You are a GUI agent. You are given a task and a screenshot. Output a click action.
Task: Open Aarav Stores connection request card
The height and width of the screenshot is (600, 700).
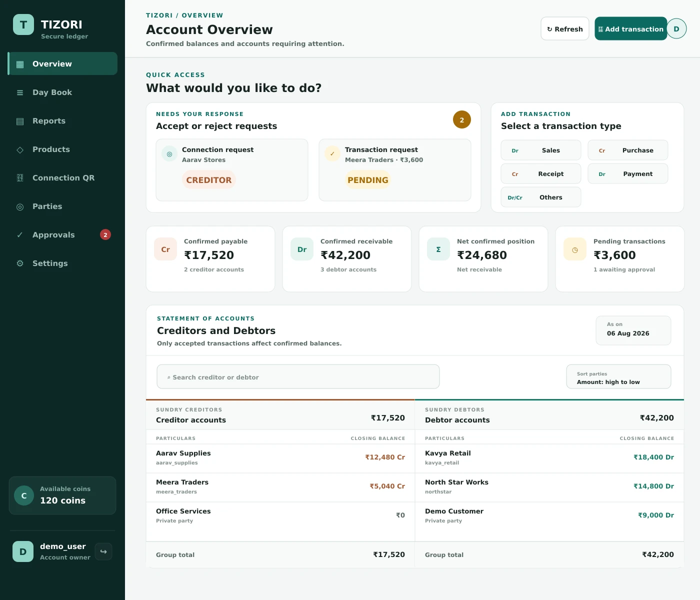click(232, 170)
